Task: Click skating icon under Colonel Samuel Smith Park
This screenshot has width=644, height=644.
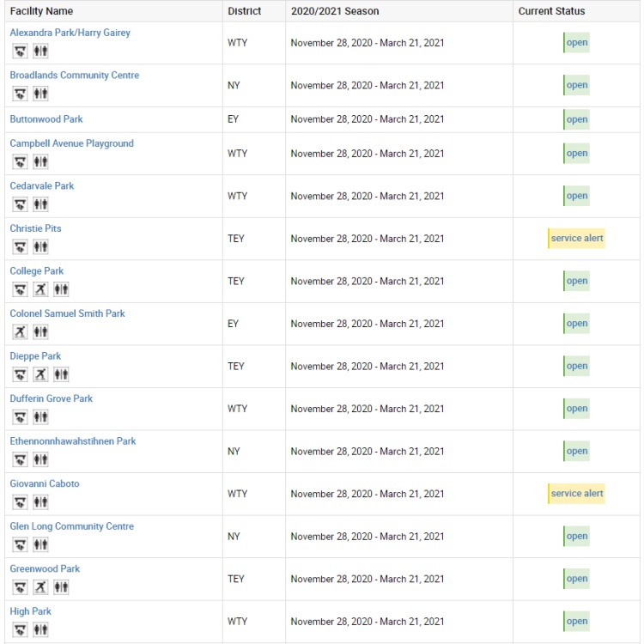Action: coord(20,331)
